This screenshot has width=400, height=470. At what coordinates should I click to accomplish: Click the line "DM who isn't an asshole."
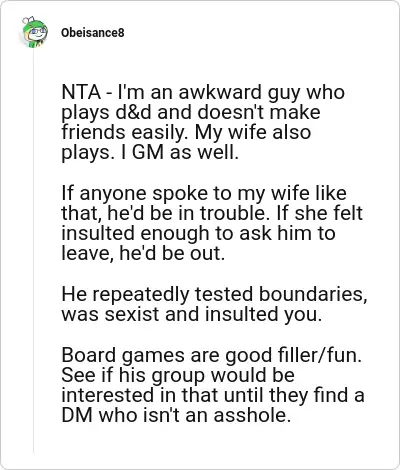[176, 415]
